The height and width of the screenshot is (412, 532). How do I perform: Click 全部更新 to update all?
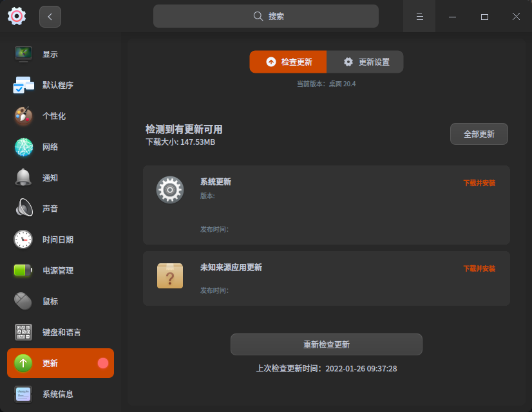pyautogui.click(x=479, y=134)
